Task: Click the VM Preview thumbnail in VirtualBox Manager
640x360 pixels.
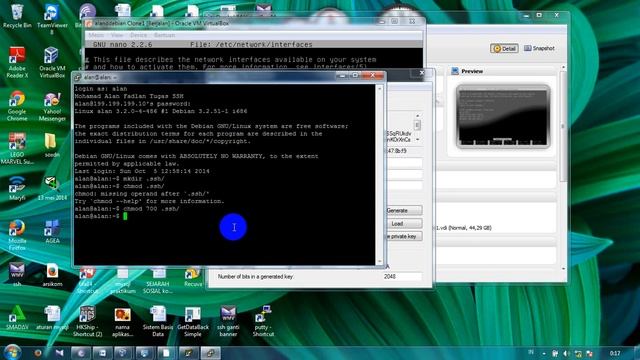Action: tap(503, 116)
